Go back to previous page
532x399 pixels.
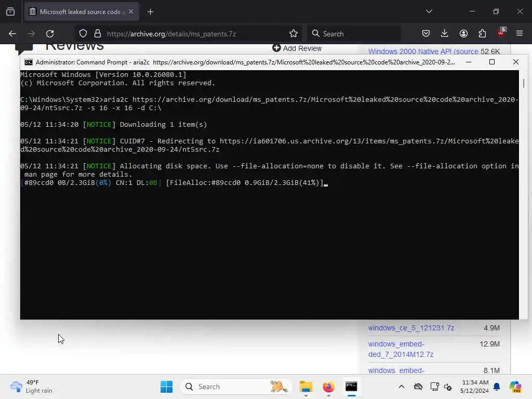(12, 34)
